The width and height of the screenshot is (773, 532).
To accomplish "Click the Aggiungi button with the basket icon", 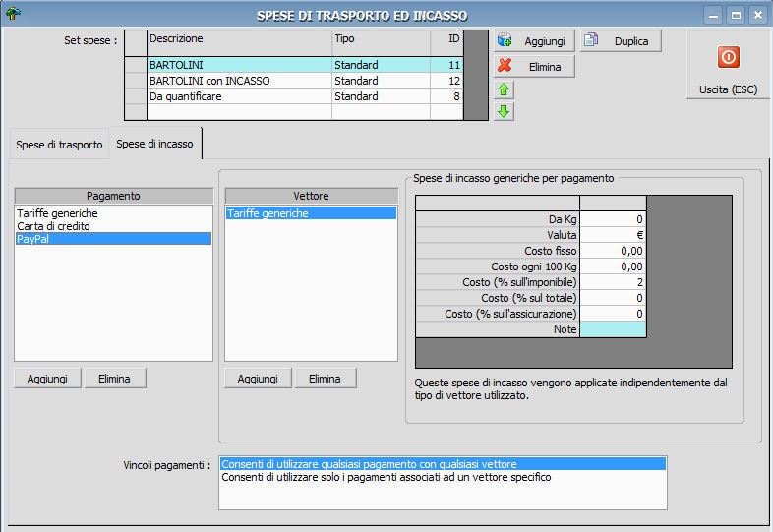I will [x=534, y=41].
